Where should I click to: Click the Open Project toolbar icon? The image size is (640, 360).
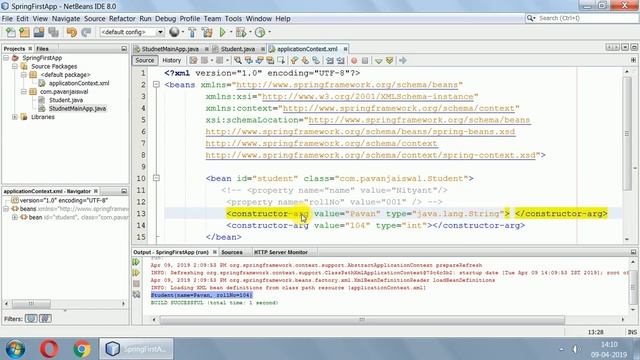coord(39,32)
